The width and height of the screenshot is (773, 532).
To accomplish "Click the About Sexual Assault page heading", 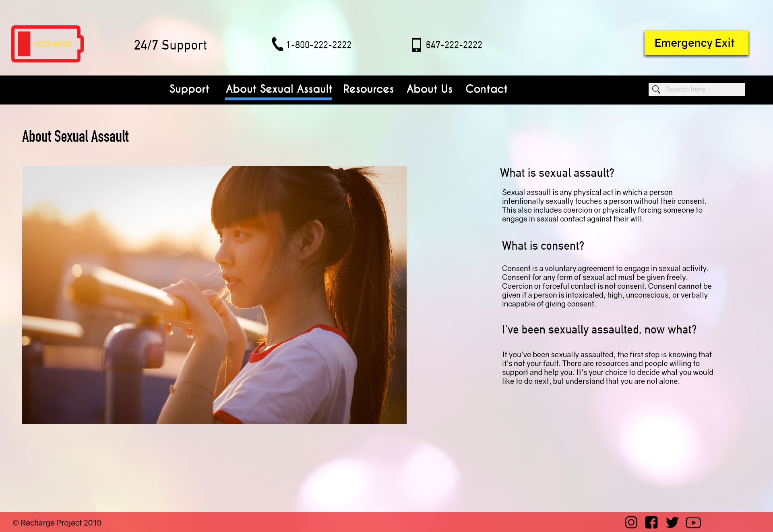I will (75, 137).
